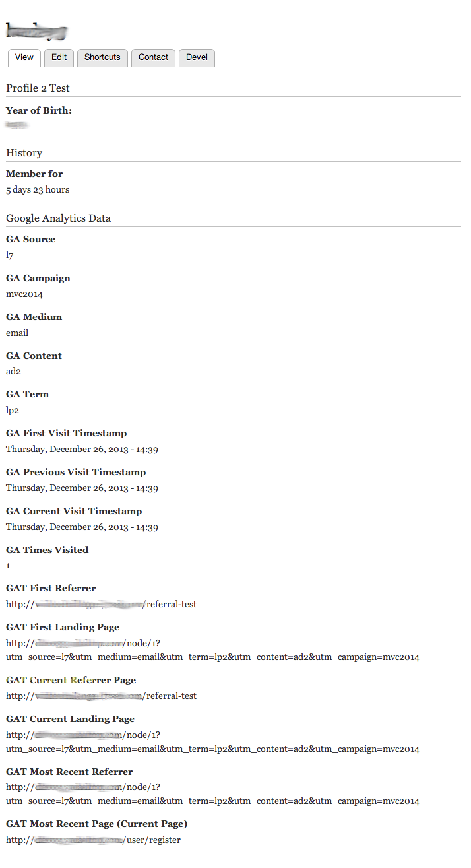Image resolution: width=471 pixels, height=868 pixels.
Task: Click the GA Content field label
Action: pyautogui.click(x=34, y=356)
